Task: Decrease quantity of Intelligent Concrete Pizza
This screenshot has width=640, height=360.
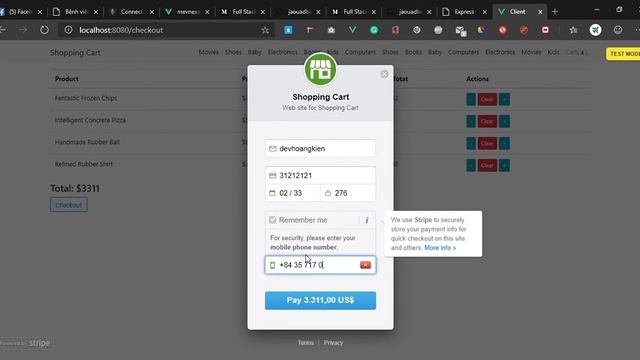Action: [471, 121]
